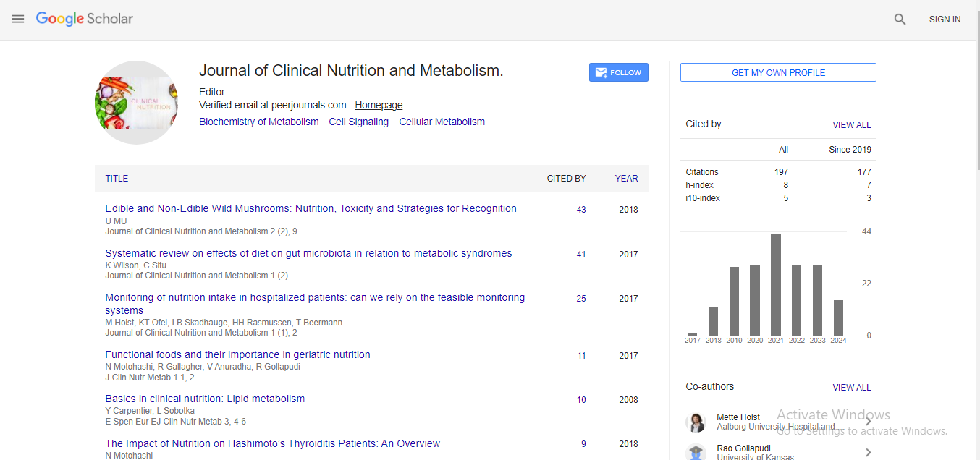This screenshot has height=460, width=980.
Task: Open Biochemistry of Metabolism topic
Action: point(259,122)
